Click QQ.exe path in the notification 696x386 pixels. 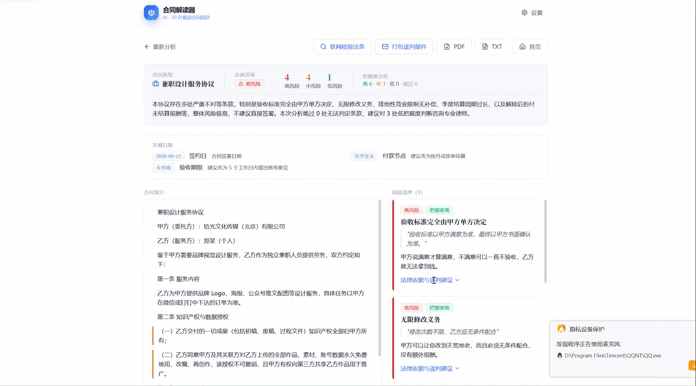[x=613, y=355]
